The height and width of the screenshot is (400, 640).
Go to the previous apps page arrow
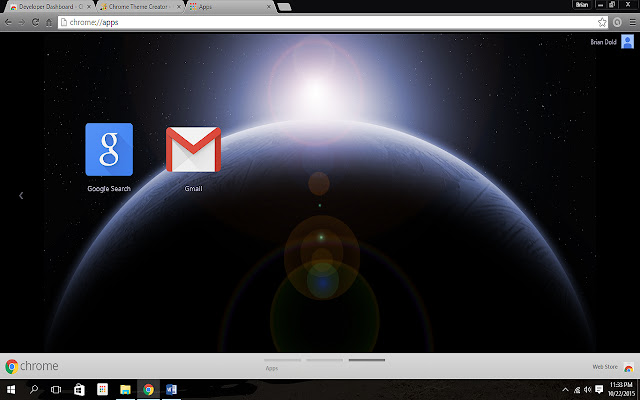[x=21, y=196]
